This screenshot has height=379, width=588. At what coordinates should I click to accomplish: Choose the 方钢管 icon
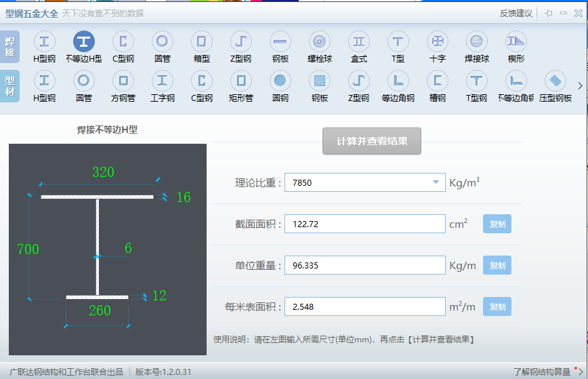click(x=123, y=81)
